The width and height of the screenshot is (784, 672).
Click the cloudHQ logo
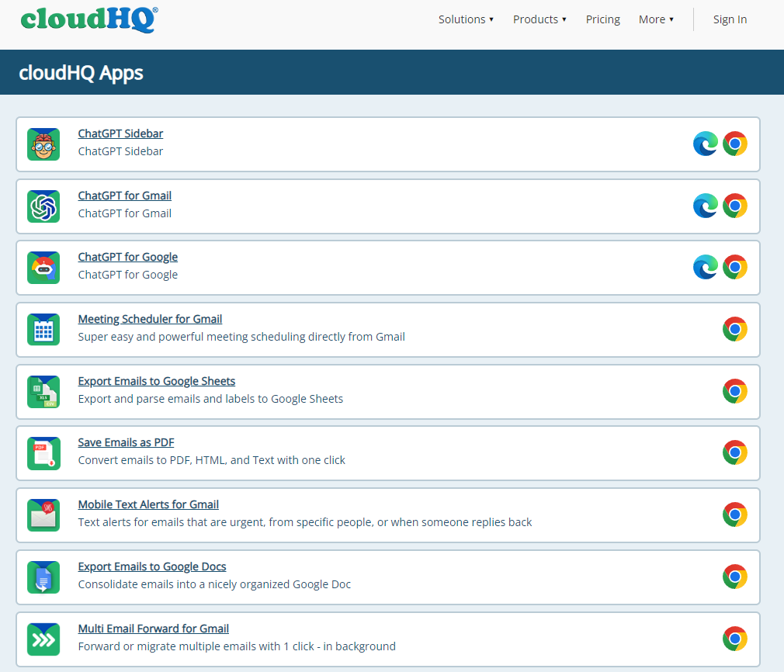(89, 20)
